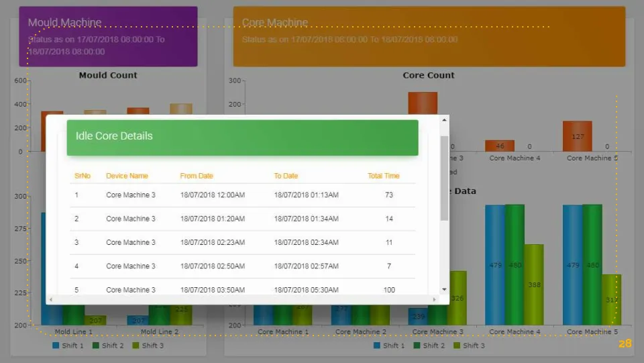Click Core Machine 1 axis label in lower chart

282,331
